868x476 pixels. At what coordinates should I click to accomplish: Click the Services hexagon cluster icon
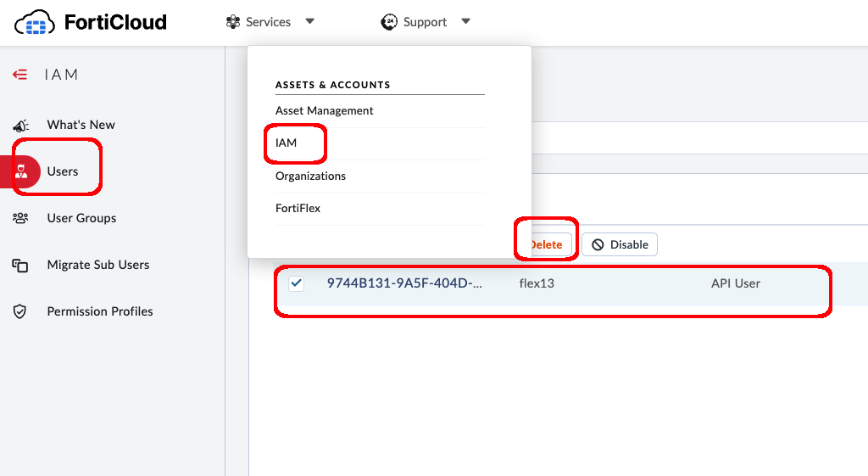[x=233, y=21]
